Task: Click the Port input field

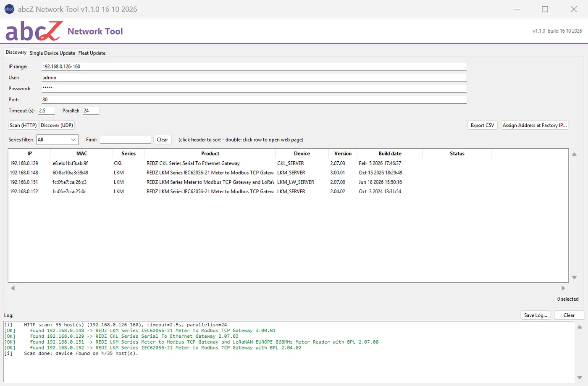Action: [254, 100]
